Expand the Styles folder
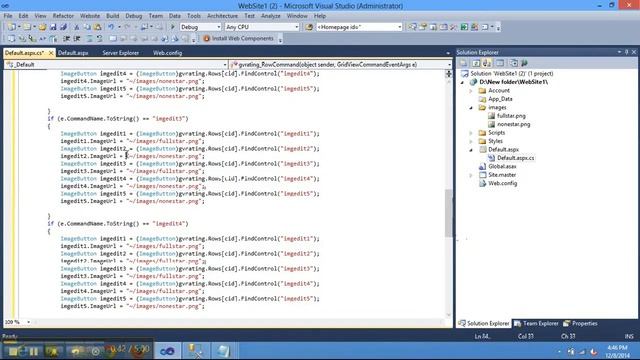The height and width of the screenshot is (360, 640). 471,141
